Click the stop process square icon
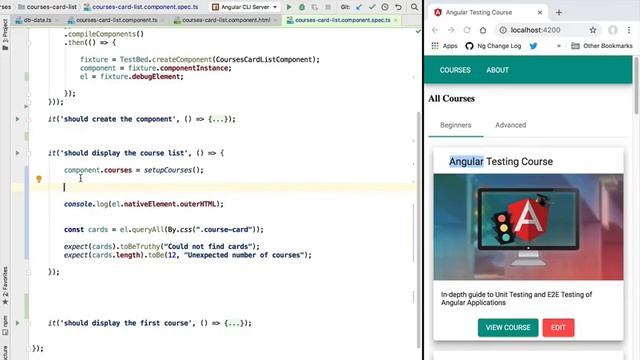This screenshot has height=360, width=640. pyautogui.click(x=328, y=7)
